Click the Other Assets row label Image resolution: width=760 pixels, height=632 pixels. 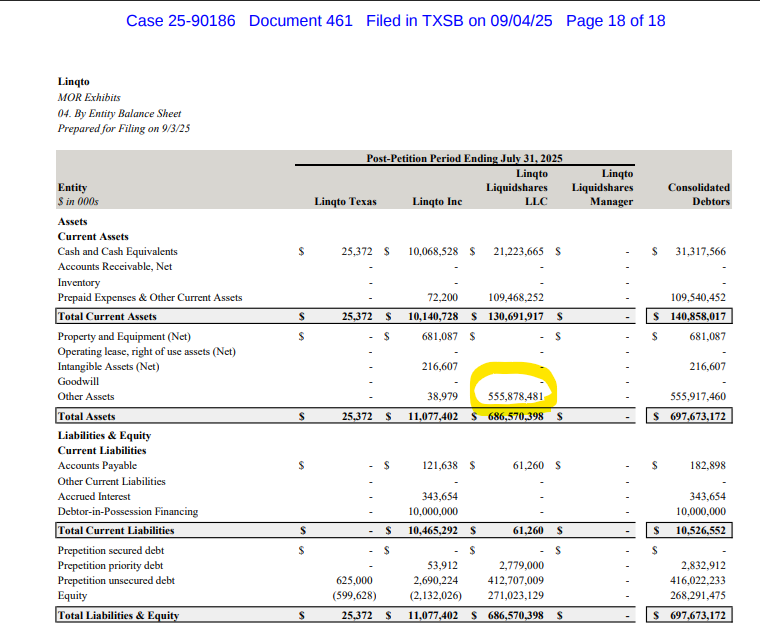pyautogui.click(x=86, y=396)
